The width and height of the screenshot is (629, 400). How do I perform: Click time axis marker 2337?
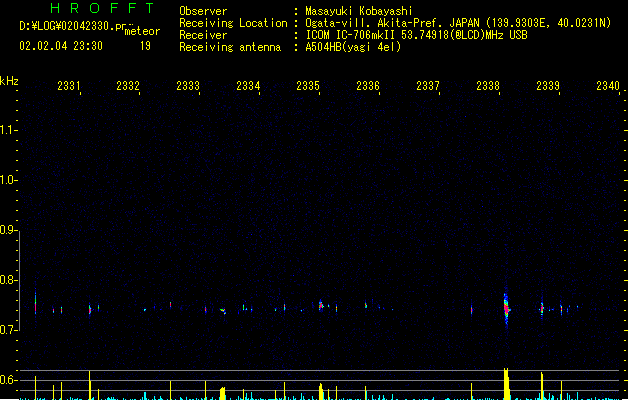point(428,86)
